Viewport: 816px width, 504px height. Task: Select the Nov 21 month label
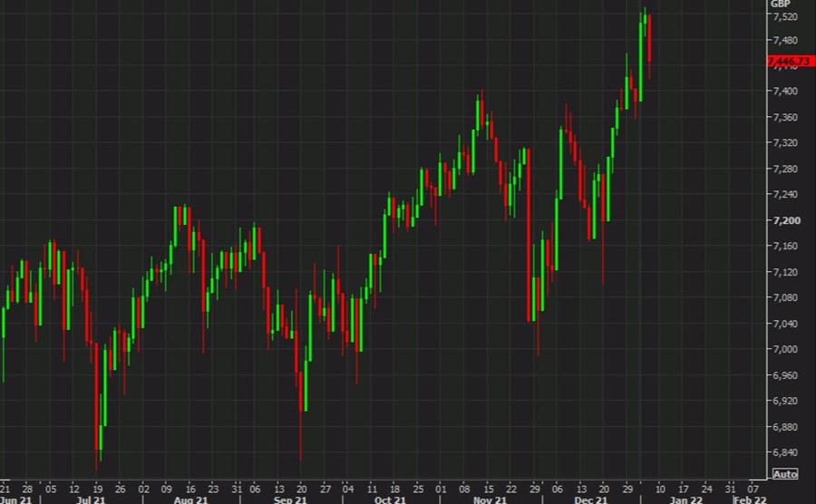490,499
